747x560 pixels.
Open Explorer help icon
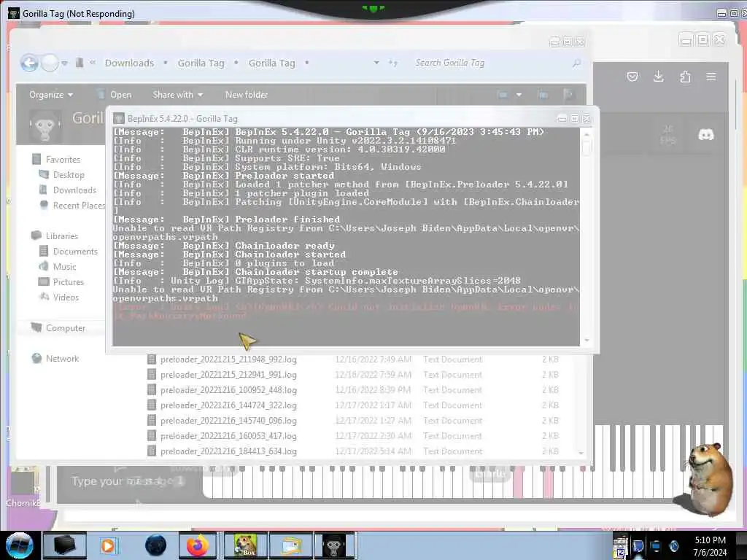[x=568, y=95]
